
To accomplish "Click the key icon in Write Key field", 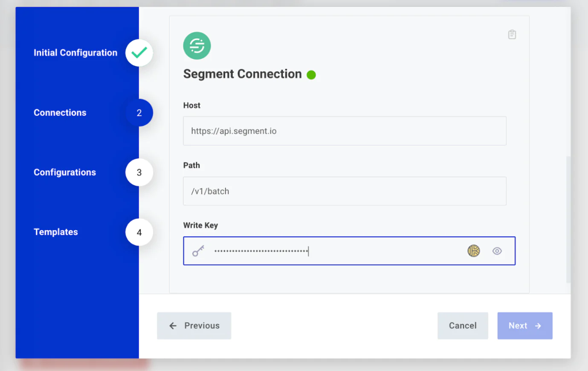I will point(198,251).
